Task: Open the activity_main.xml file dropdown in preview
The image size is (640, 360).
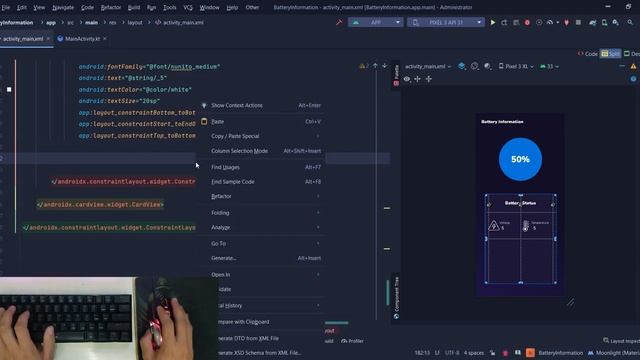Action: pos(428,66)
